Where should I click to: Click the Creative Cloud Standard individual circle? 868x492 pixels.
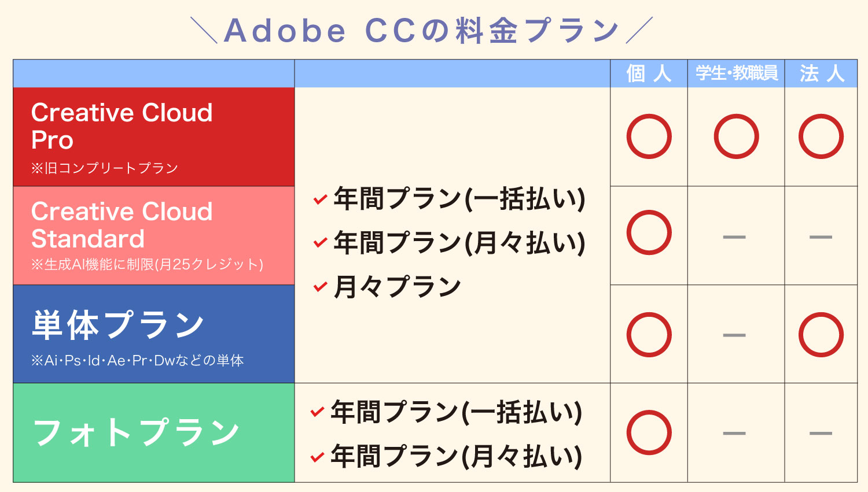coord(649,232)
